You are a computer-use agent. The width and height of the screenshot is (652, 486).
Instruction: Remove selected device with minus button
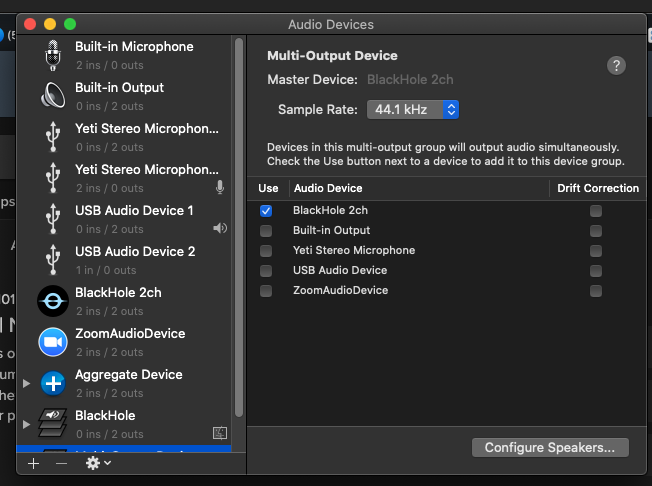tap(62, 463)
